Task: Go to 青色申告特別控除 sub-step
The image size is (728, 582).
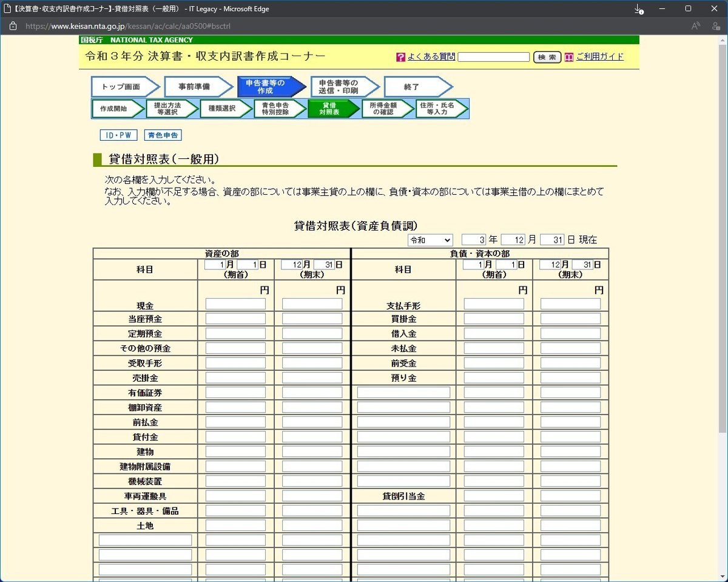Action: pyautogui.click(x=280, y=109)
